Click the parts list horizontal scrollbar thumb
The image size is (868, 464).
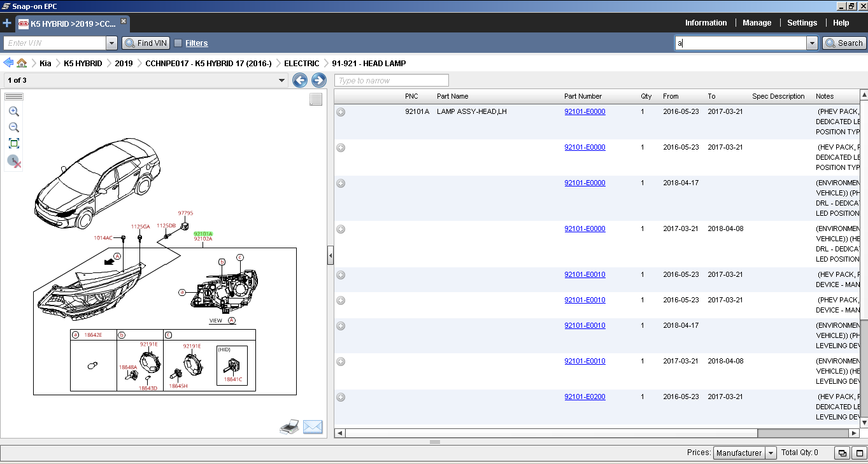tap(551, 433)
